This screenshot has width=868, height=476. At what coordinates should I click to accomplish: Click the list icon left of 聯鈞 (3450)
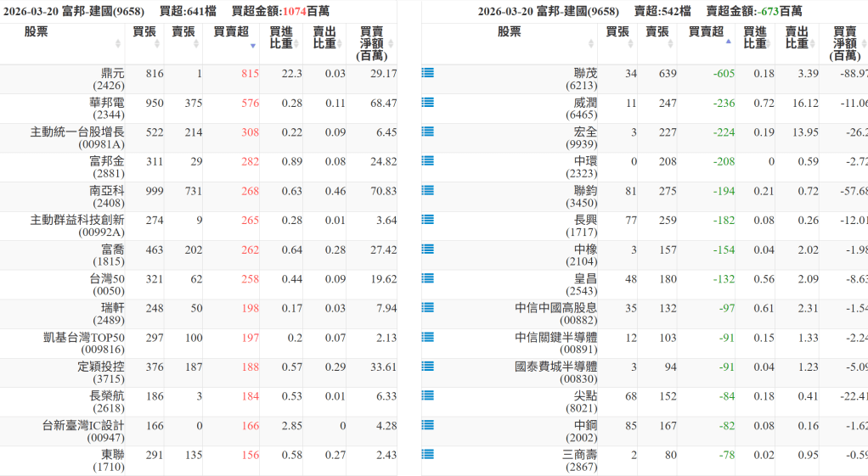point(428,191)
